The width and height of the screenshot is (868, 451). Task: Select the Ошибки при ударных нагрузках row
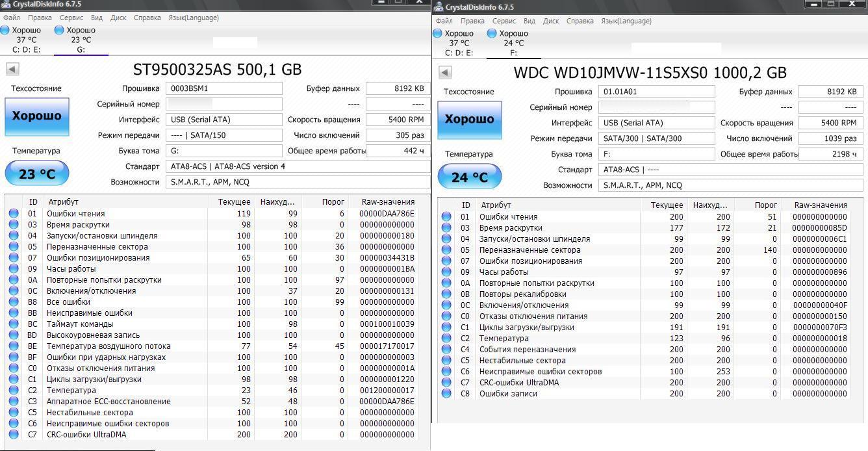click(217, 357)
